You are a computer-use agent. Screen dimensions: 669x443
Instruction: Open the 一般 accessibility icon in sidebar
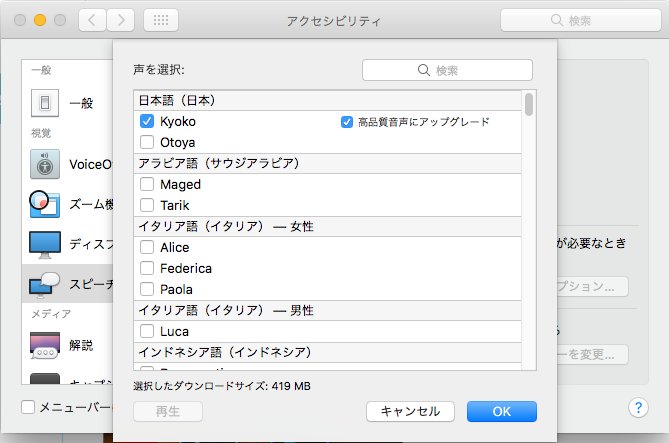(45, 103)
